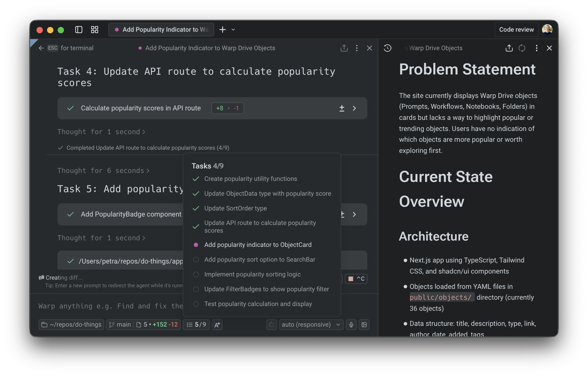The image size is (588, 376).
Task: Click the history clock icon
Action: (387, 48)
